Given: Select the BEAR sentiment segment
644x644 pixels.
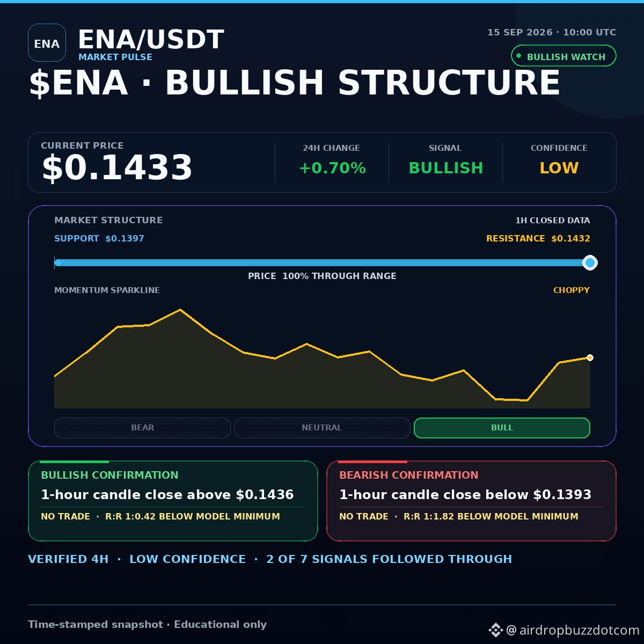Looking at the screenshot, I should 142,428.
